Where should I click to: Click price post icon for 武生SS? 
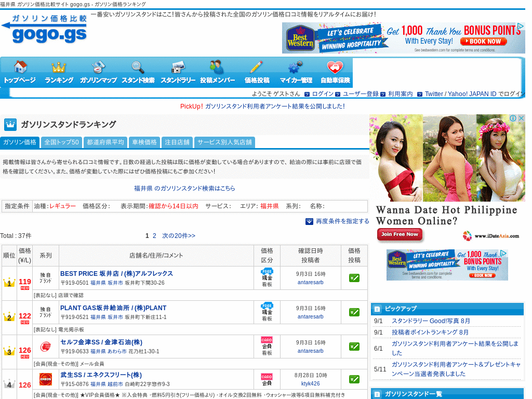[x=354, y=379]
